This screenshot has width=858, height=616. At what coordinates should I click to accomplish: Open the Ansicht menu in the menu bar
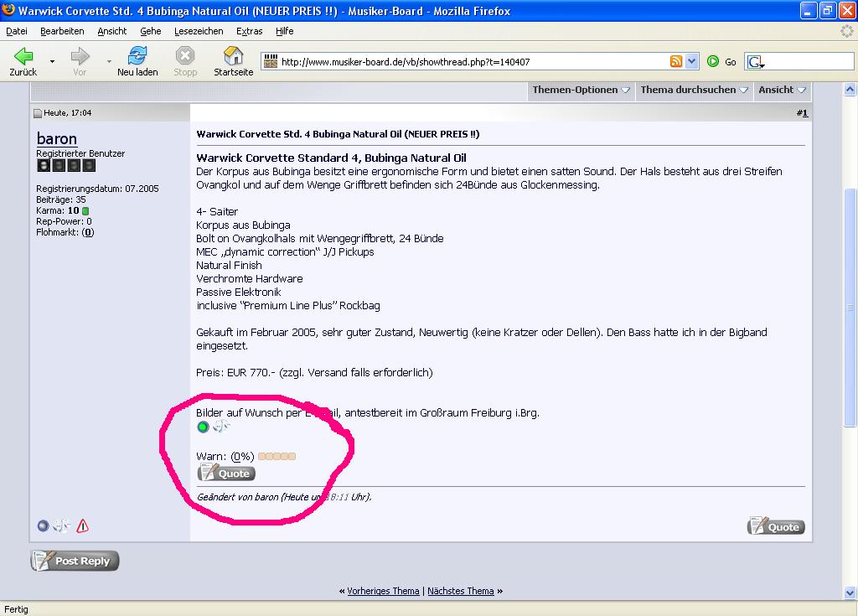click(x=111, y=31)
